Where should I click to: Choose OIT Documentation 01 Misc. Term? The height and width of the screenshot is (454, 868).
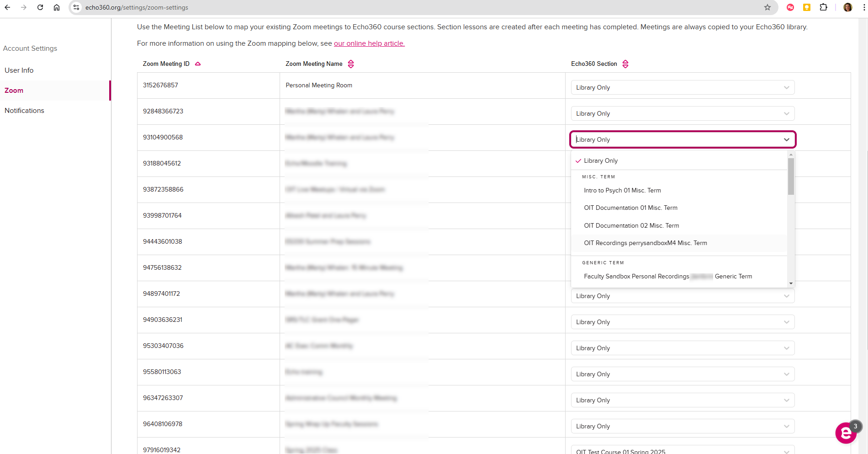[x=679, y=208]
